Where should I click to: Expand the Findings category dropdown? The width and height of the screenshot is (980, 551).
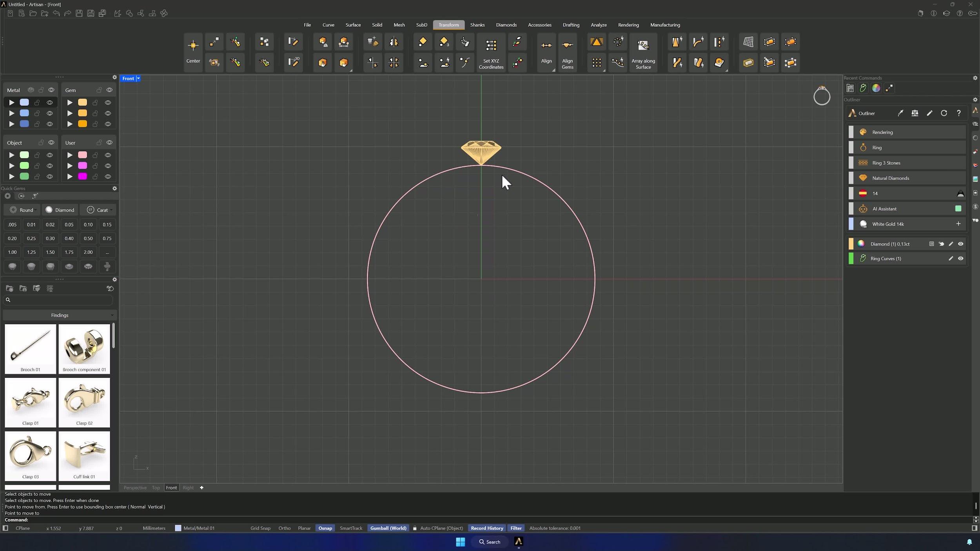pos(60,315)
